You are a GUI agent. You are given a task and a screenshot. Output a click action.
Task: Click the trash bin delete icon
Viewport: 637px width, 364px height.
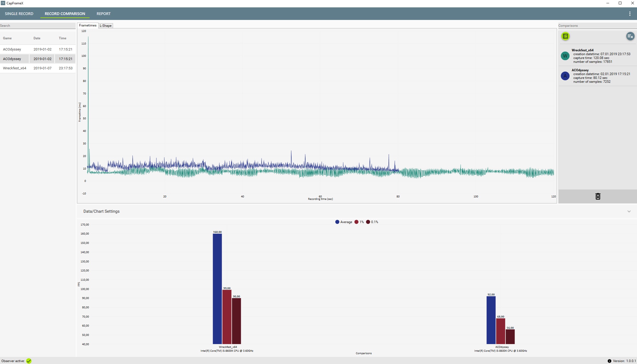coord(598,196)
